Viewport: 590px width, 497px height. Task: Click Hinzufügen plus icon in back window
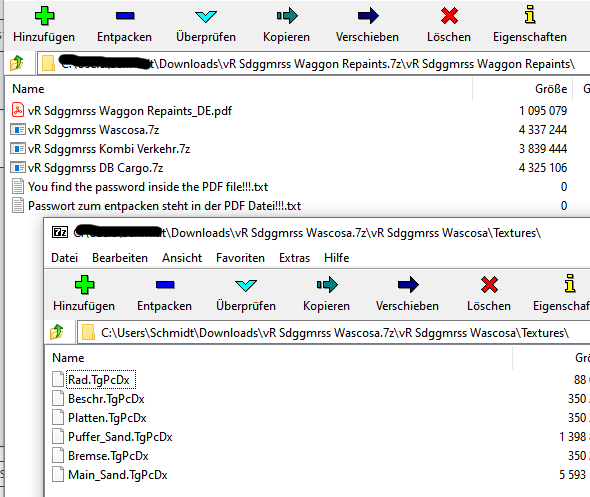pyautogui.click(x=44, y=16)
